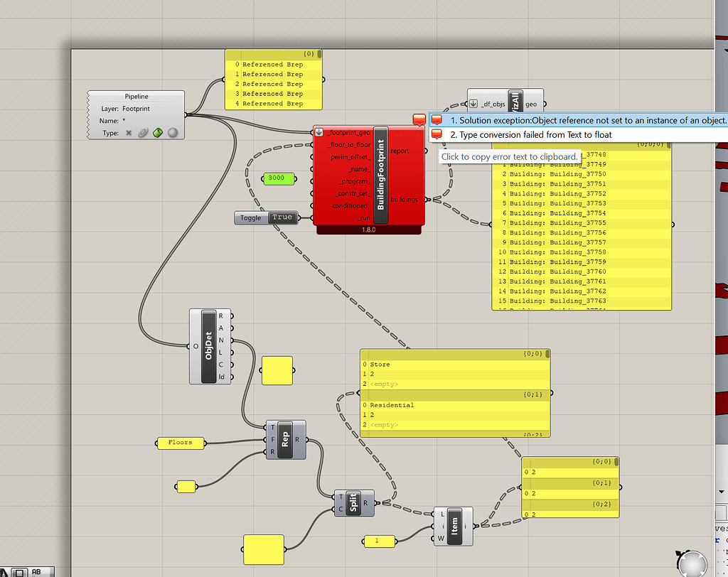Screen dimensions: 728x577
Task: Click the Floors text panel
Action: tap(181, 443)
